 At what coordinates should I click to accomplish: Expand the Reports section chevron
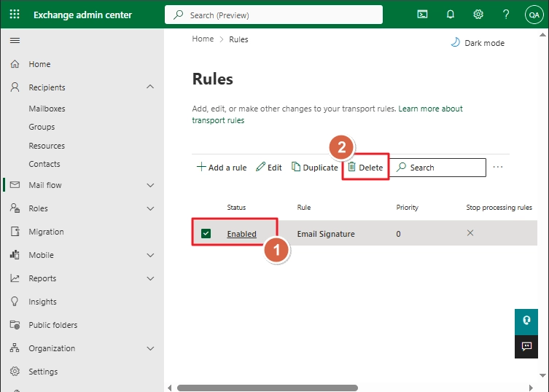click(150, 278)
